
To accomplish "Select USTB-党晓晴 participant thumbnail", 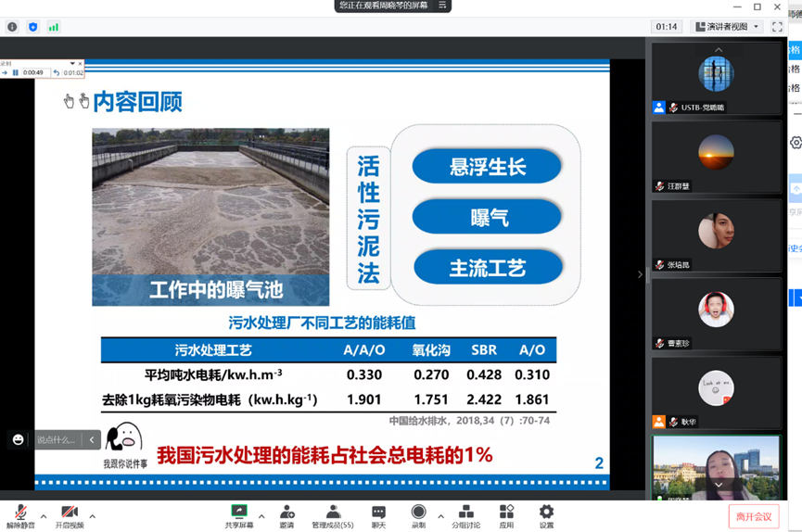I will (716, 79).
